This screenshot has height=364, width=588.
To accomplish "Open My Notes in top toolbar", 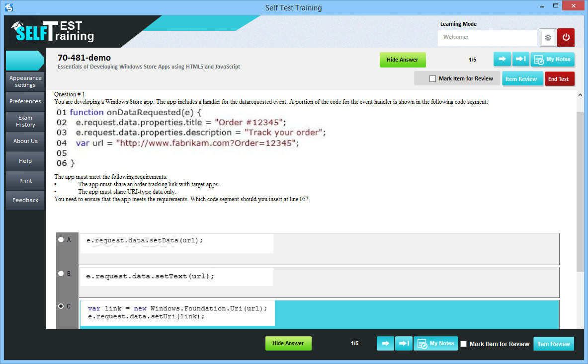I will click(552, 60).
